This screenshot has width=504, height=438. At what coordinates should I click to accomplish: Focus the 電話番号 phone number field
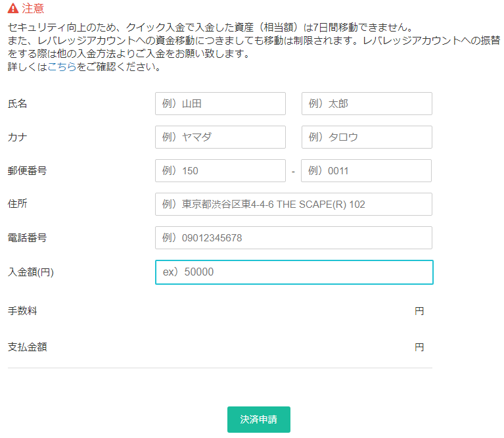click(x=294, y=237)
